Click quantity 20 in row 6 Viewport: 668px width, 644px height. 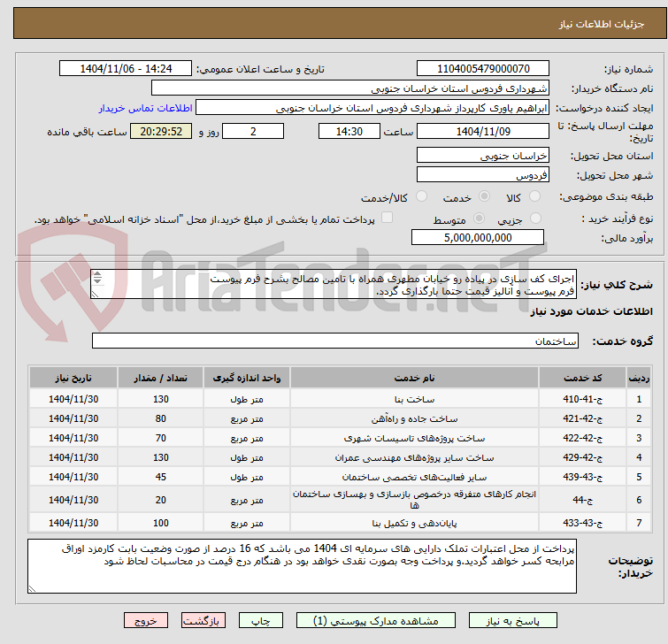(x=161, y=500)
